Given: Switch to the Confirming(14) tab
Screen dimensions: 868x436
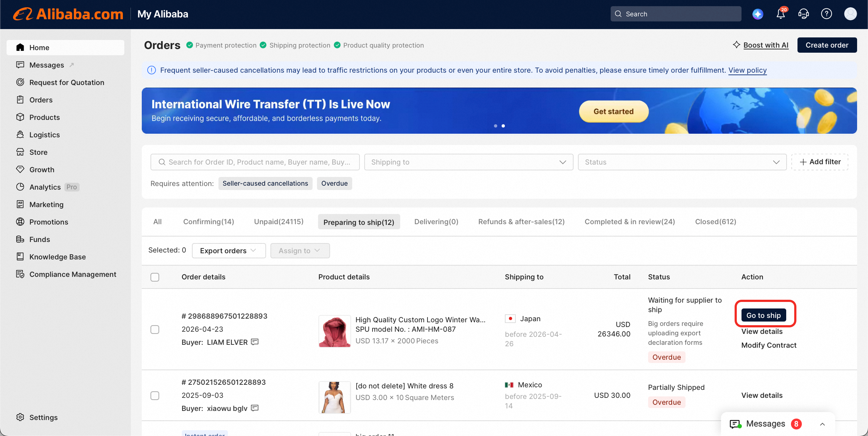Looking at the screenshot, I should click(209, 222).
